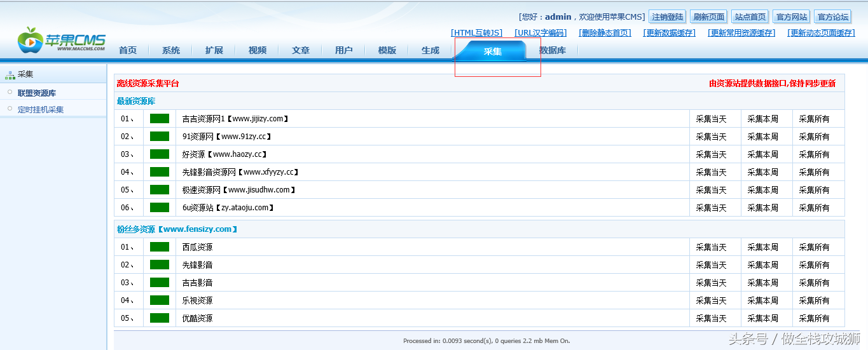This screenshot has height=350, width=868.
Task: Click the 采集 sidebar header tree icon
Action: coord(10,75)
